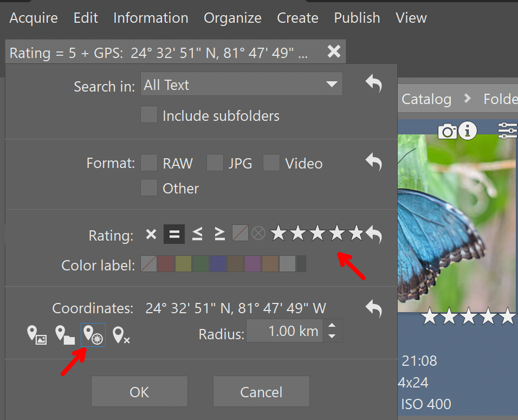Open the Organize menu
The width and height of the screenshot is (518, 420).
[x=232, y=18]
